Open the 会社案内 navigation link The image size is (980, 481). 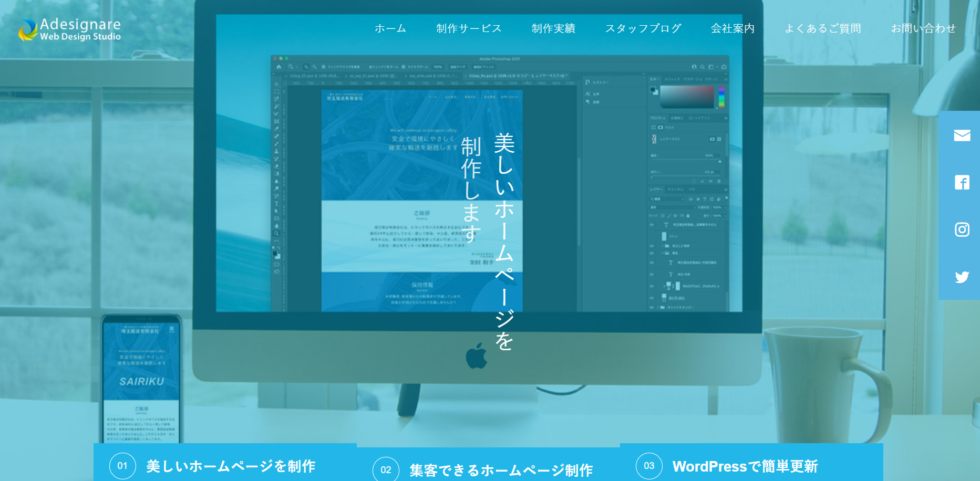[733, 28]
